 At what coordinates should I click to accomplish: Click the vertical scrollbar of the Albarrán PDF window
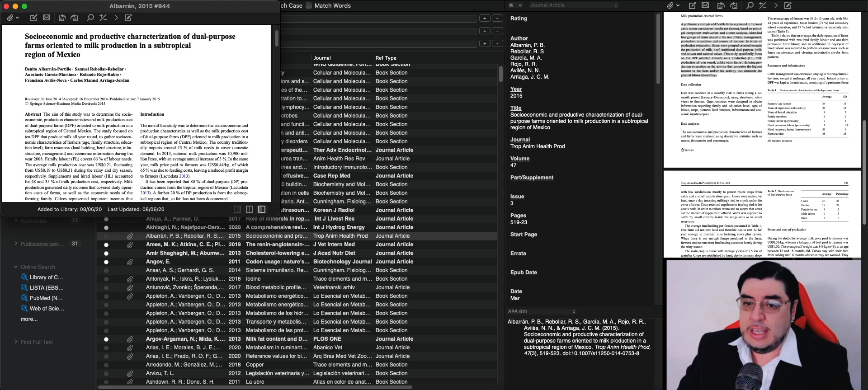pos(276,39)
